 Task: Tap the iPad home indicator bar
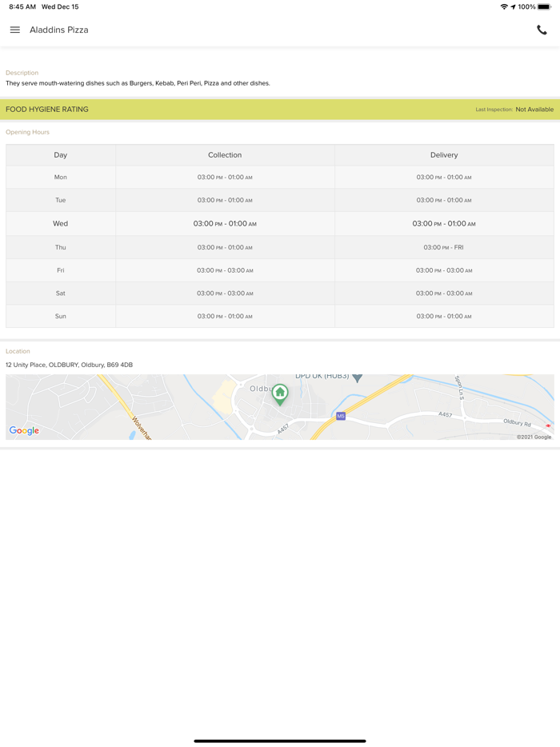coord(280,741)
